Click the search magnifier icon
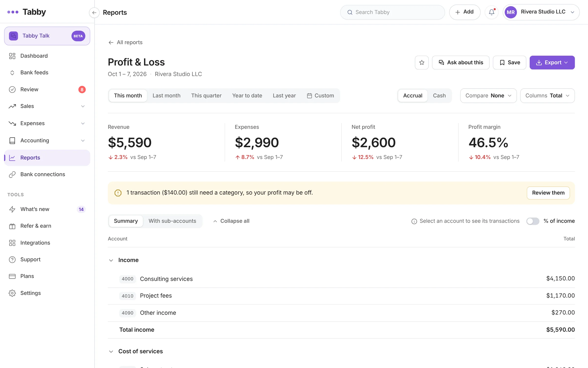Viewport: 588px width, 368px height. click(350, 12)
